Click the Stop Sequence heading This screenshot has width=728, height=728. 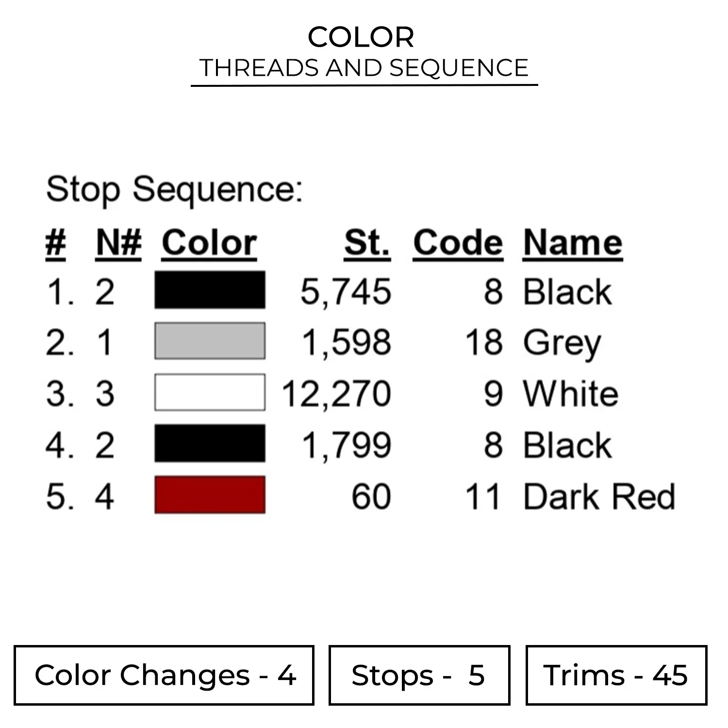175,189
